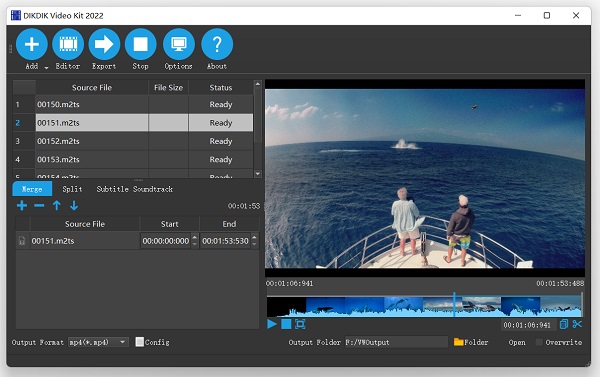The height and width of the screenshot is (377, 600).
Task: Click the Ready status for 00152.m2ts
Action: 221,141
